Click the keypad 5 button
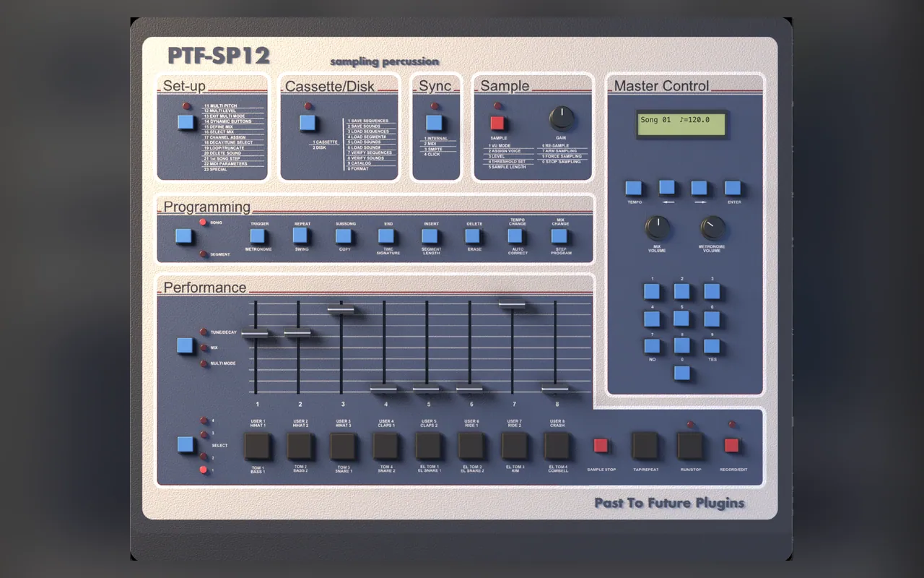Image resolution: width=924 pixels, height=578 pixels. click(x=681, y=319)
